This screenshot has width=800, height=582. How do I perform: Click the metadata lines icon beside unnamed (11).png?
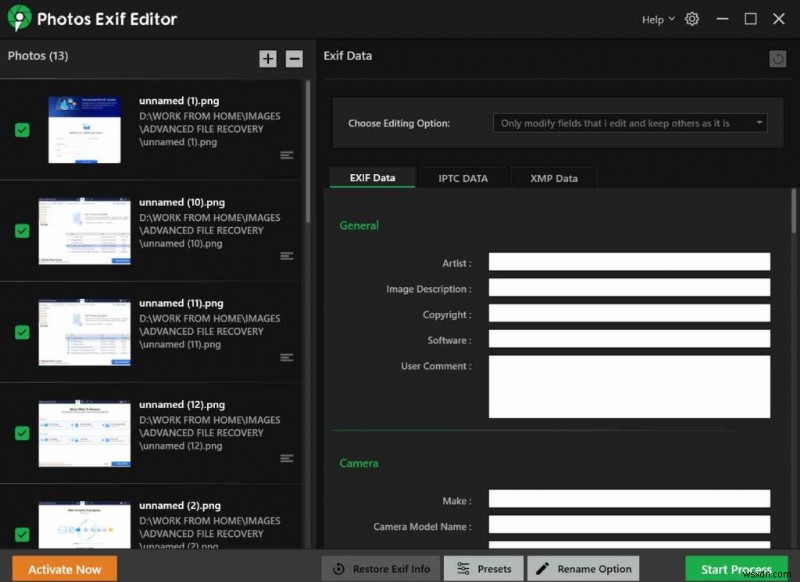pos(287,356)
